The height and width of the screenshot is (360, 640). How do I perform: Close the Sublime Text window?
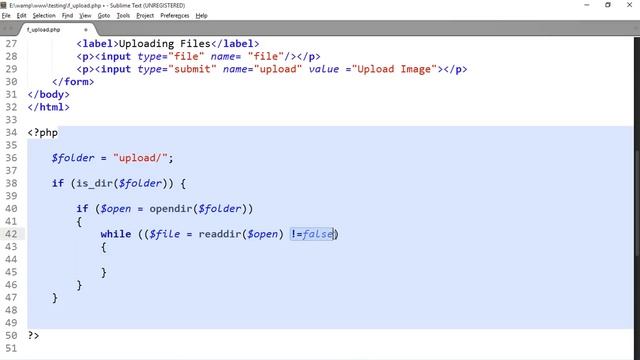tap(629, 5)
